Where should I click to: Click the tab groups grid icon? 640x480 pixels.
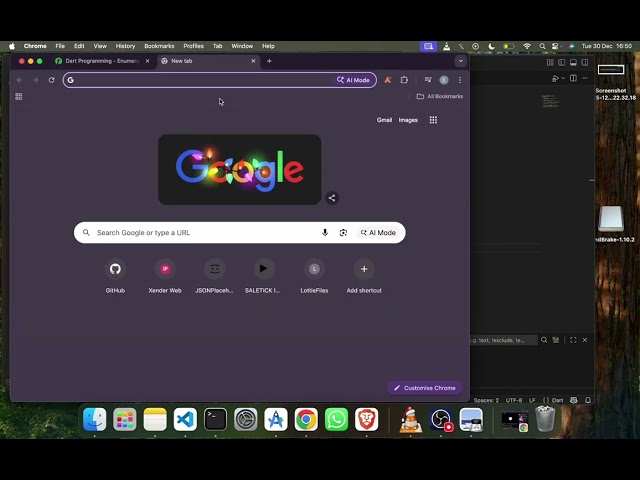coord(18,97)
